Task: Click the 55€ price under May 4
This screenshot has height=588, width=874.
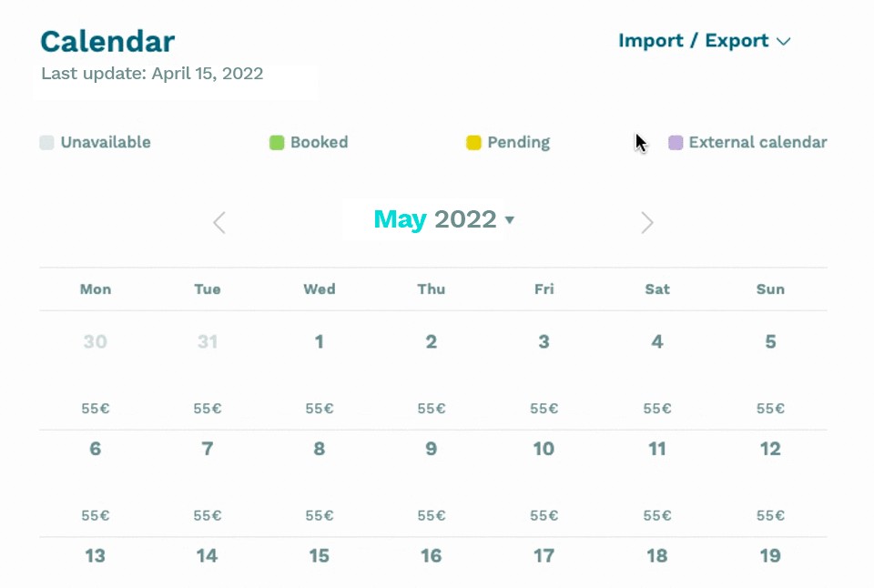Action: [657, 409]
